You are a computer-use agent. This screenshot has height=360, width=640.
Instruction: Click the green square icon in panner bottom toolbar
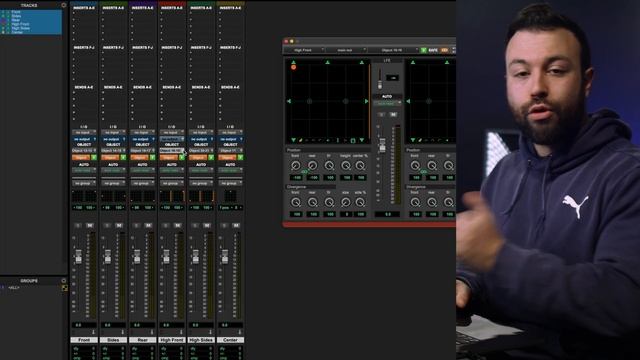(353, 140)
